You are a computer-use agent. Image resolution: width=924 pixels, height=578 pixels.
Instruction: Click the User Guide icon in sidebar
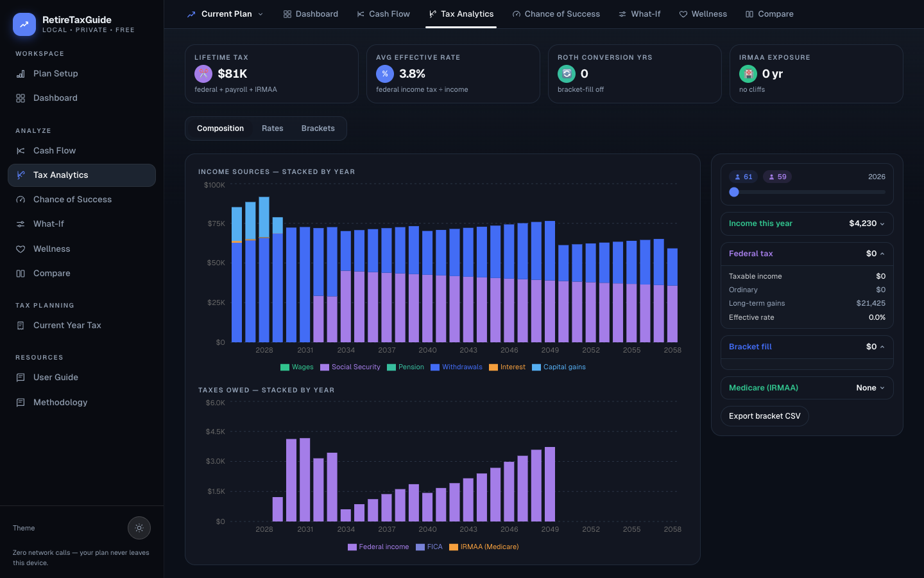coord(21,378)
